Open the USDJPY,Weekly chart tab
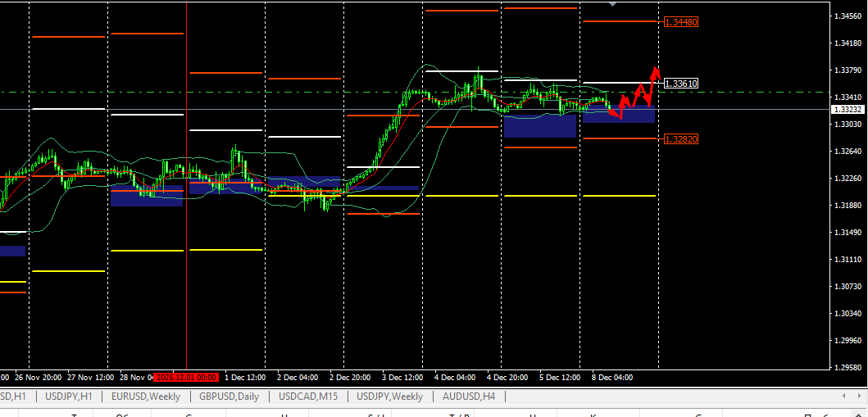Viewport: 868px width, 417px height. pos(389,397)
